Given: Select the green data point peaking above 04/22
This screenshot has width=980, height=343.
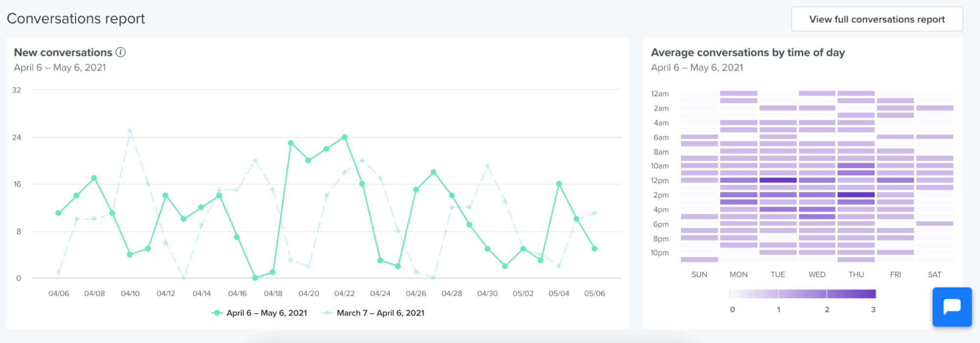Looking at the screenshot, I should [345, 137].
